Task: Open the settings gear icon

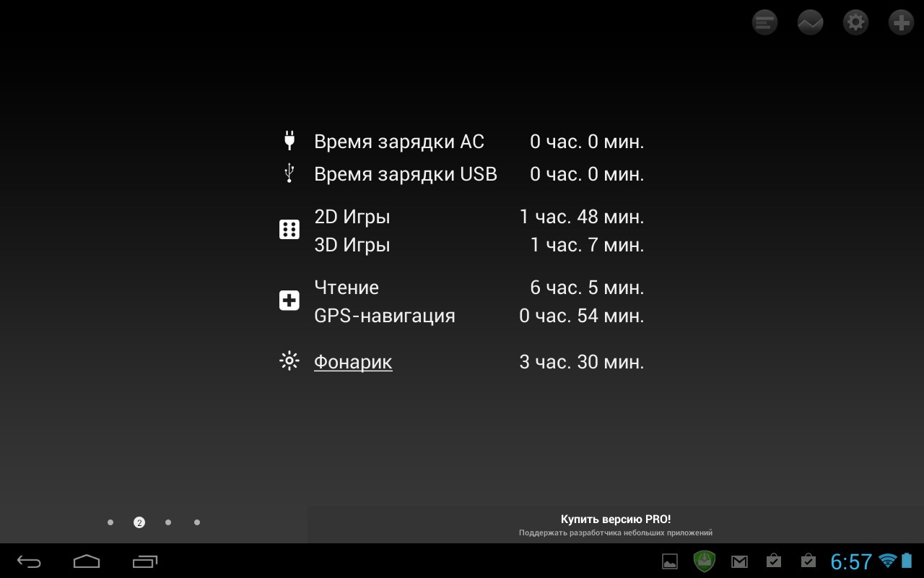Action: click(855, 22)
